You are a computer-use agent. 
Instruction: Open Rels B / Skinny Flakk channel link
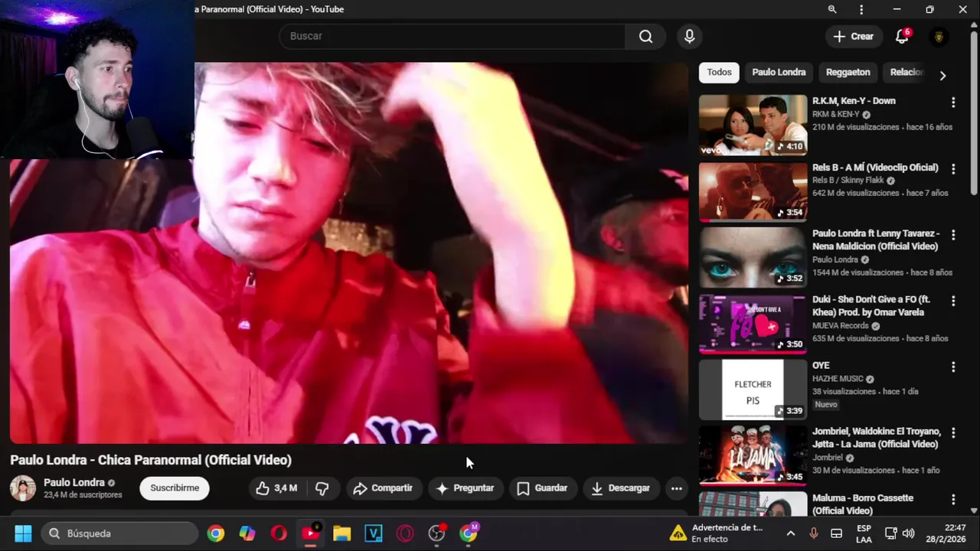coord(848,181)
